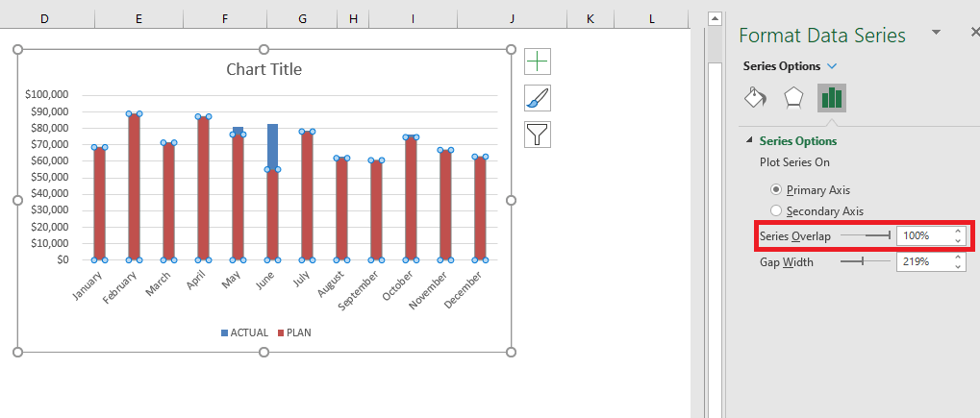Open the Series Options dropdown chevron
980x418 pixels.
(x=831, y=66)
